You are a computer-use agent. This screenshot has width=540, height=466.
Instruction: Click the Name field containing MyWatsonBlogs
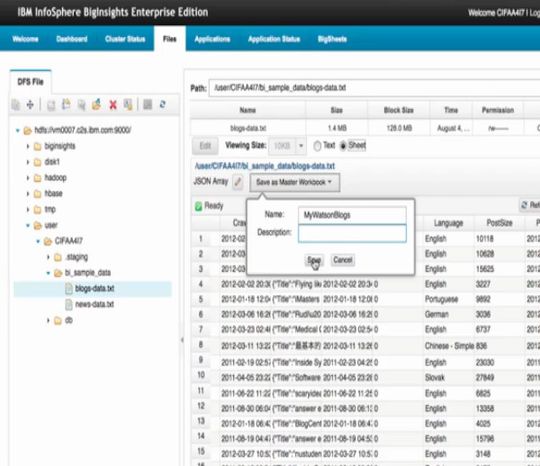(x=352, y=215)
